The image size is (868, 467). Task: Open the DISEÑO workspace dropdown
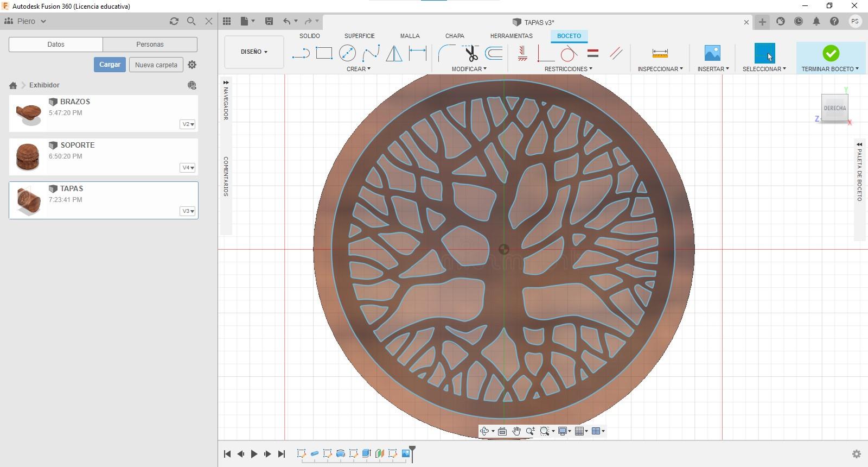coord(254,52)
